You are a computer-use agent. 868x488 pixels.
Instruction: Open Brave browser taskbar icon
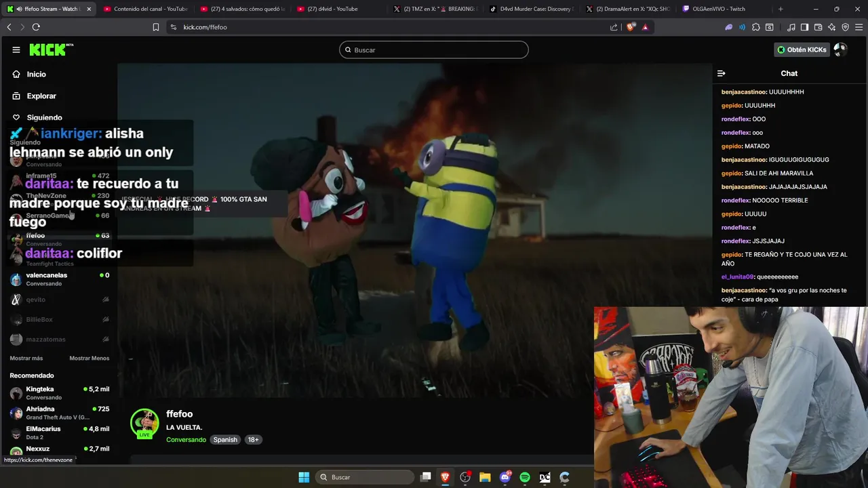(x=445, y=477)
